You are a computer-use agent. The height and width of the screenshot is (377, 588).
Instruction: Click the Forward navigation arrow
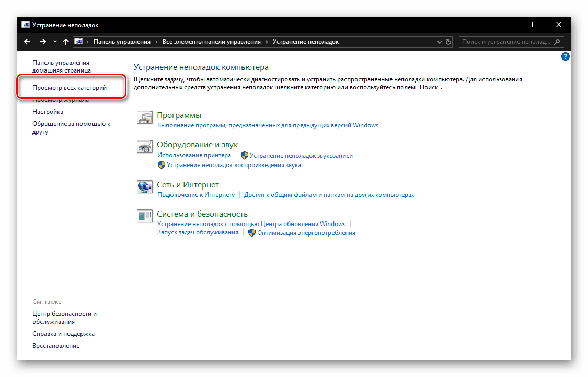click(43, 42)
